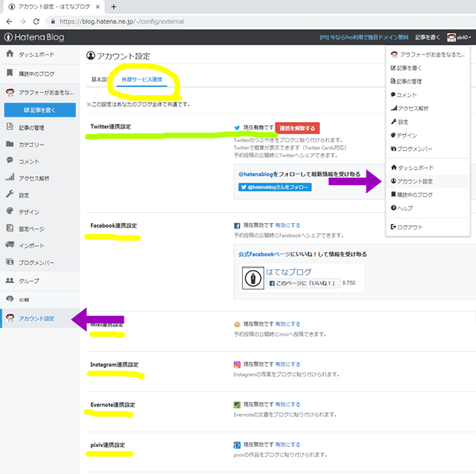Click the @hatenablogさんをフォロー Twitter button
The height and width of the screenshot is (474, 476).
coord(275,187)
